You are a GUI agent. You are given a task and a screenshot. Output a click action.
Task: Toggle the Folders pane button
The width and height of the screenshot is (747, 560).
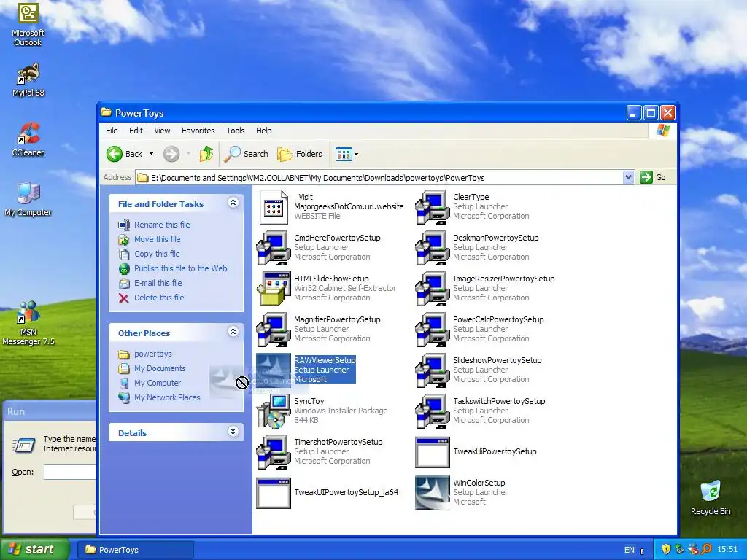click(300, 154)
